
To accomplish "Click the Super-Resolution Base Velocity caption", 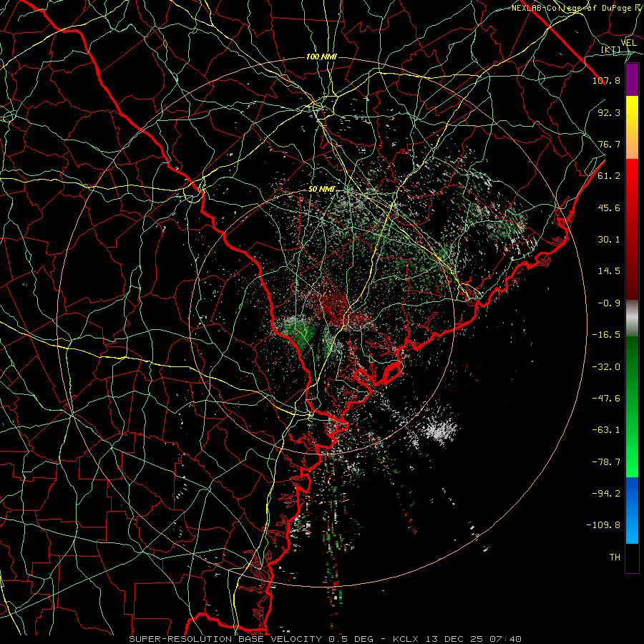I will coord(326,639).
